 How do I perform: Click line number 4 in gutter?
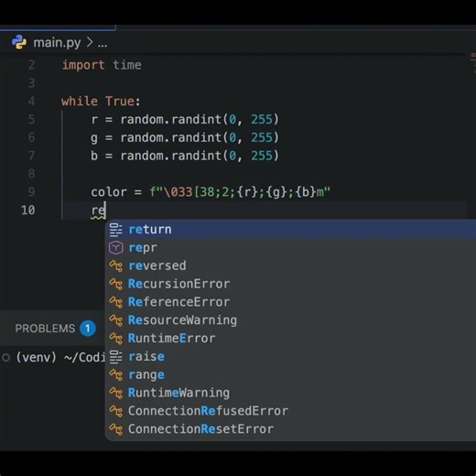tap(31, 102)
